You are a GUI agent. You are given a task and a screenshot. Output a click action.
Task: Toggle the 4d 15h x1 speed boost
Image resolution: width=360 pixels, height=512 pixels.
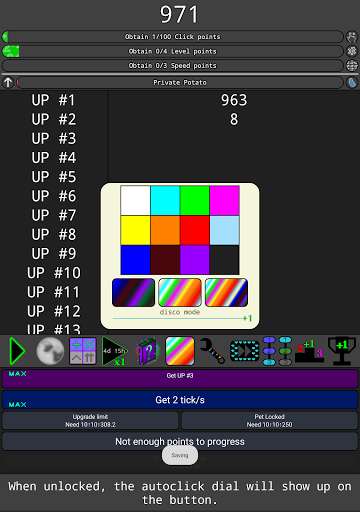115,351
